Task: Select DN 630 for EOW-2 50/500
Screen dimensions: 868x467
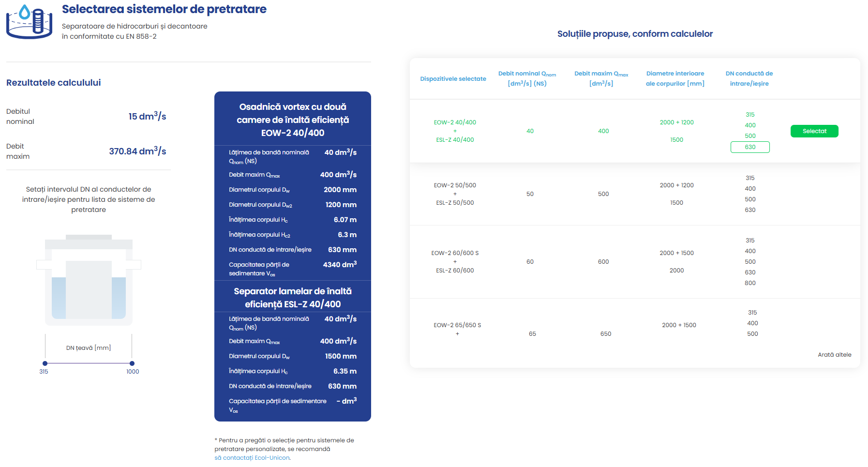Action: (750, 210)
